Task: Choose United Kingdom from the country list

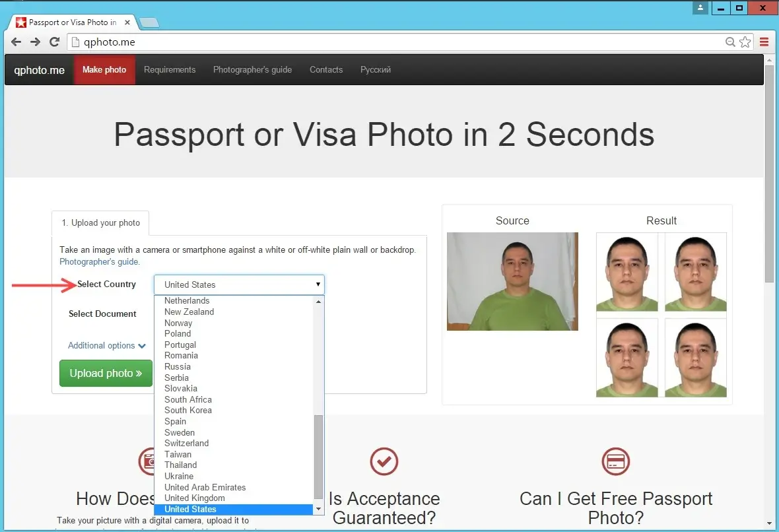Action: [x=234, y=498]
